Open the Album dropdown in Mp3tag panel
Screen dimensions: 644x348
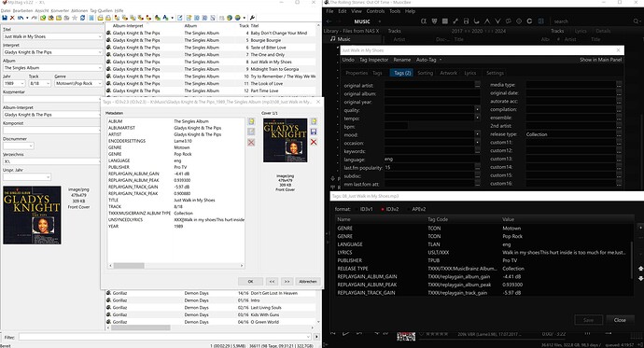click(100, 68)
